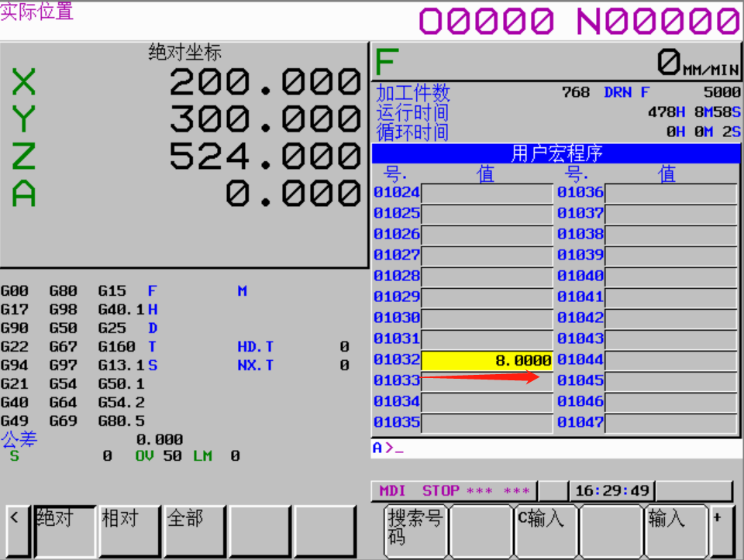The width and height of the screenshot is (744, 560).
Task: Click the 16:29:49 clock display
Action: (x=612, y=491)
